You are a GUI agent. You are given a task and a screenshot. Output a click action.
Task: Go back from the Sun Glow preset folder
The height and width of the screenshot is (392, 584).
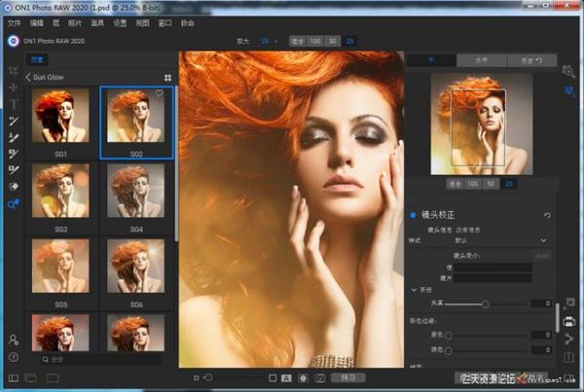pos(28,77)
